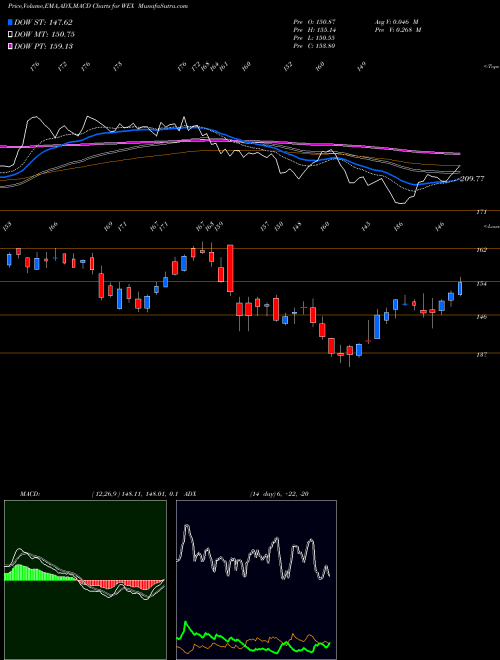Click the MACD (12,26,9) values text

coord(135,494)
